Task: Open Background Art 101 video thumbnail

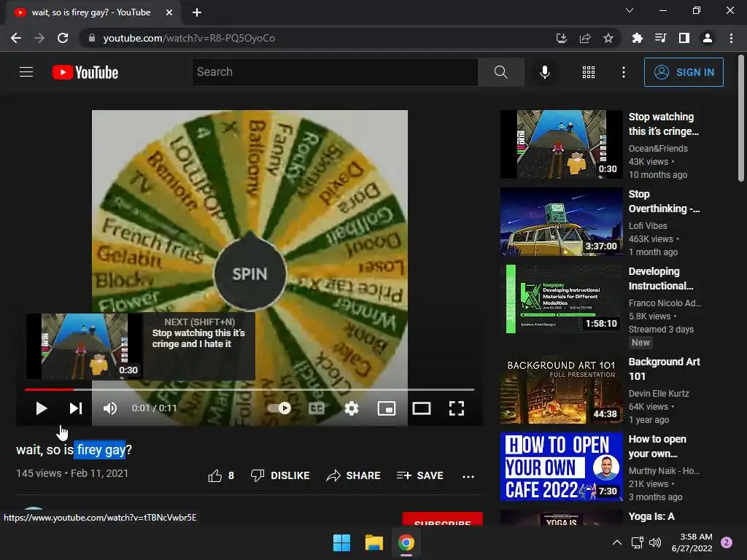Action: coord(561,389)
